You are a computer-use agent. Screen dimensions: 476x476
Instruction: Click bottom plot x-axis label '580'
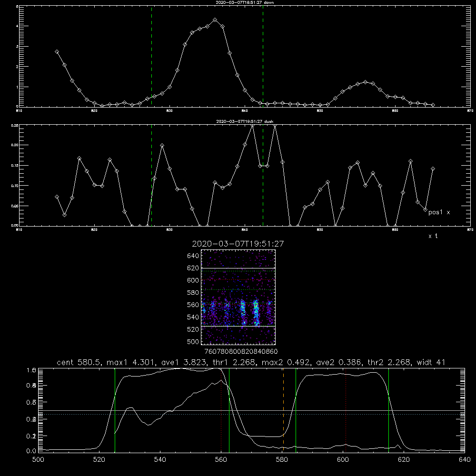(x=282, y=460)
